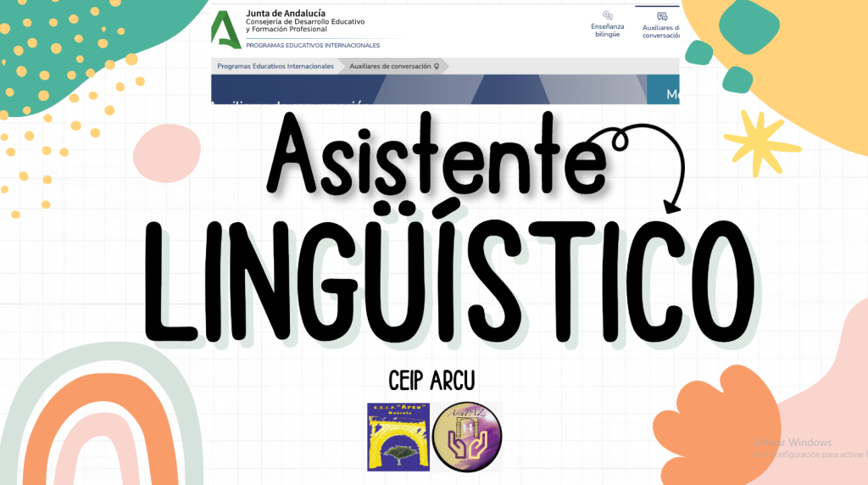The height and width of the screenshot is (485, 868).
Task: Click the PROGRAMAS EDUCATIVOS INTERNACIONALES header text
Action: (x=313, y=45)
